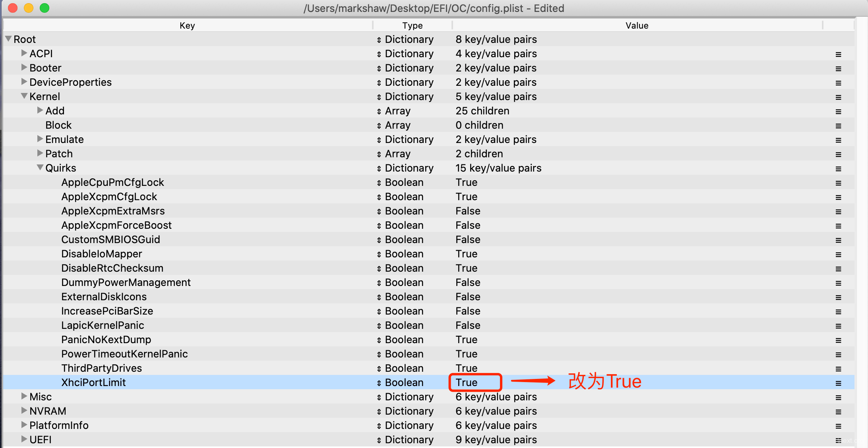The image size is (868, 448).
Task: Select the Block key row
Action: (x=58, y=125)
